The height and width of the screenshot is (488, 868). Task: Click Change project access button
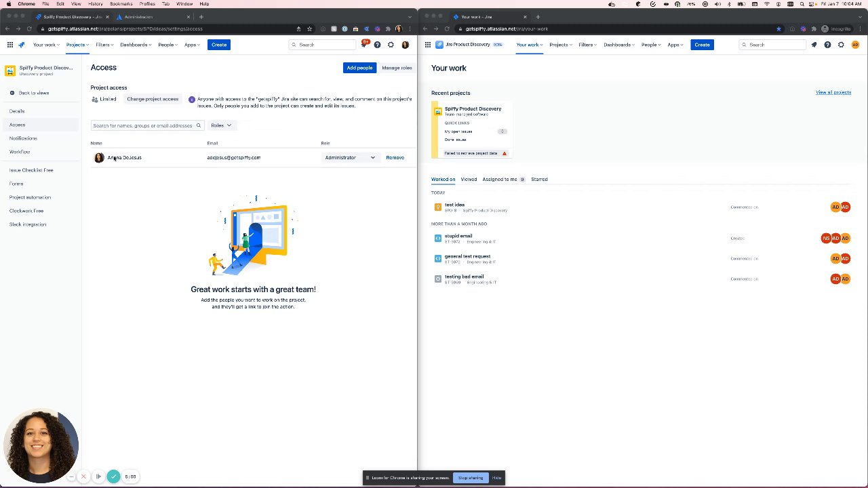[153, 99]
